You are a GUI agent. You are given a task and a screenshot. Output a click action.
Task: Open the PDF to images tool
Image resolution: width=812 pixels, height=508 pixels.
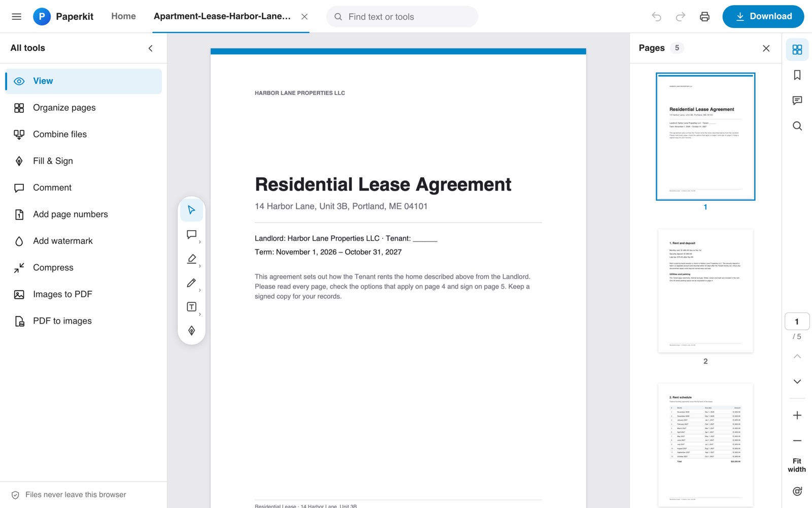(x=83, y=321)
